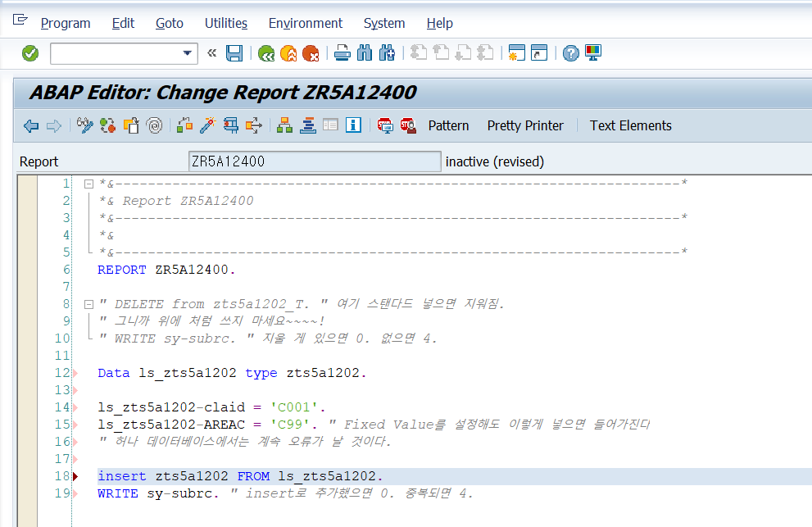Open the Program menu
The height and width of the screenshot is (527, 812).
pos(66,23)
